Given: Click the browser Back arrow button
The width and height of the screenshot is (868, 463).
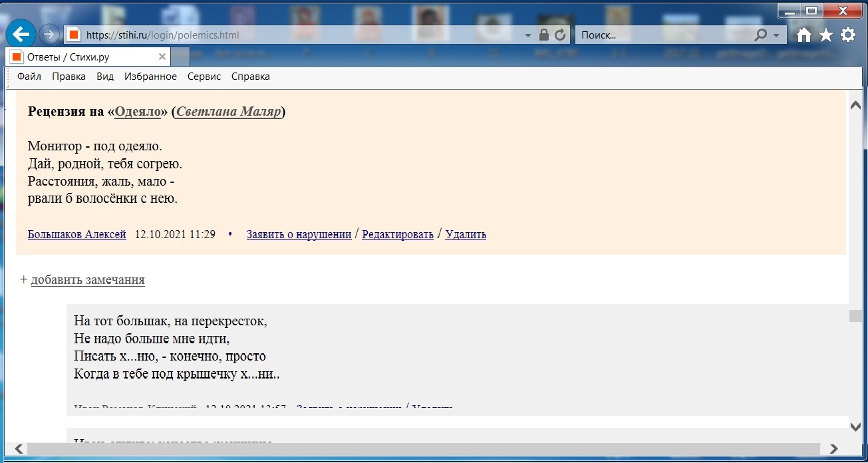Looking at the screenshot, I should (21, 35).
